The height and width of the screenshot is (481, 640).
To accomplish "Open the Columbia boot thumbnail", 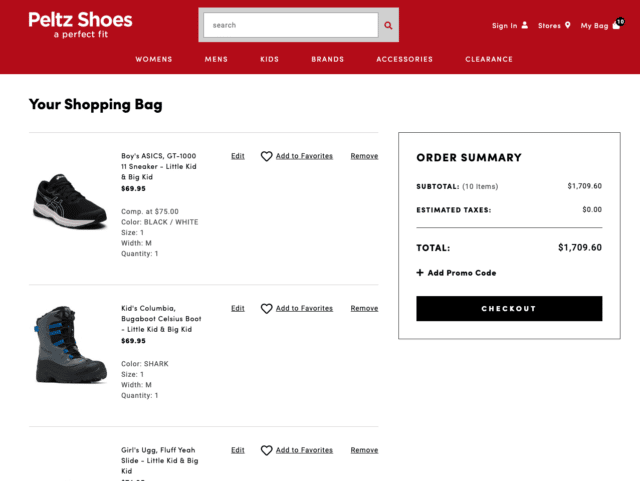I will coord(69,346).
